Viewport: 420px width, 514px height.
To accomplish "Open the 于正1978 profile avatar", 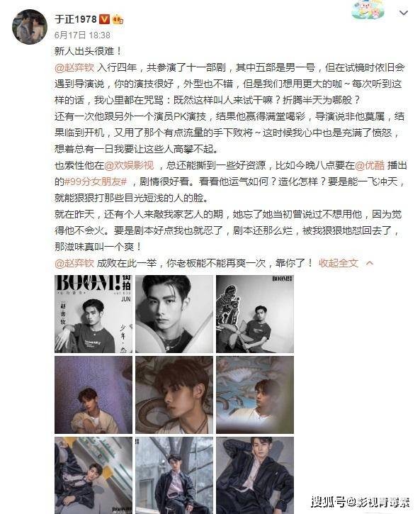I will click(30, 27).
